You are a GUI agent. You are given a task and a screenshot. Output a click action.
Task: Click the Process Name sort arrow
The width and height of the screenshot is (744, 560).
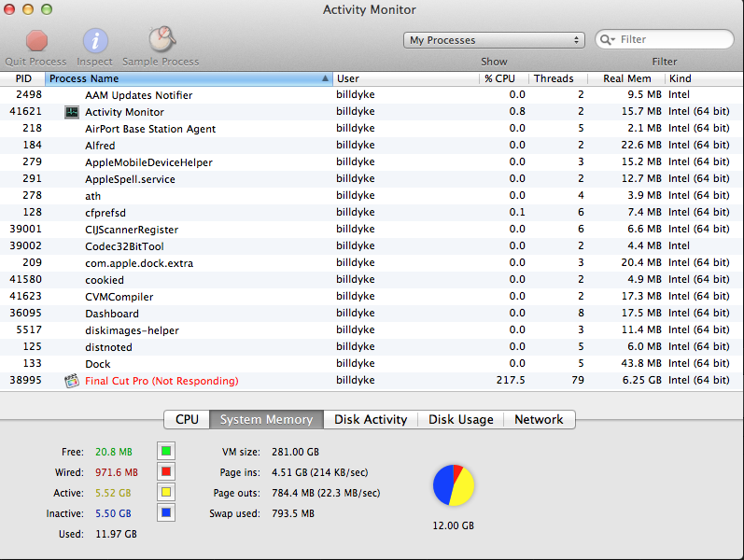point(325,78)
